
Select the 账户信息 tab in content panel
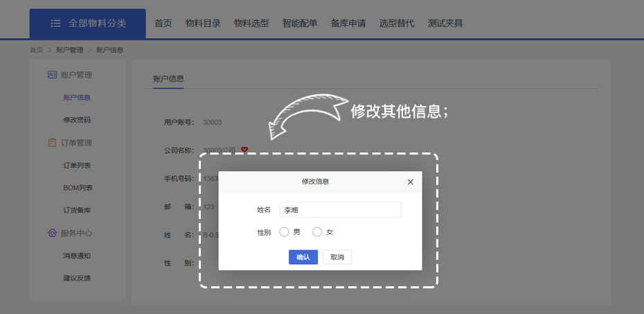(168, 79)
